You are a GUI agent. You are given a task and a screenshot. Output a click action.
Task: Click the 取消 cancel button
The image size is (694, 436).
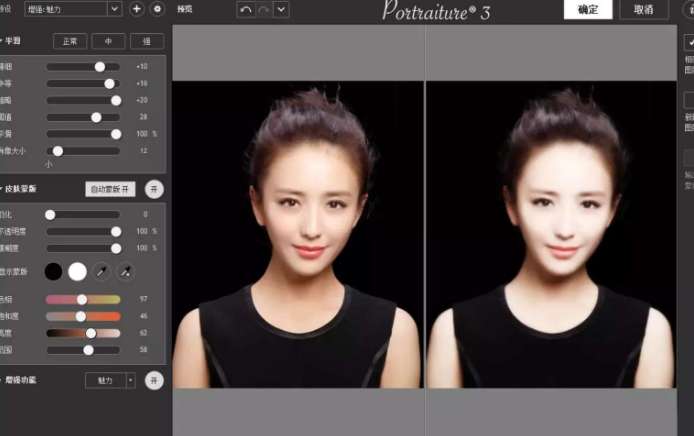click(644, 9)
